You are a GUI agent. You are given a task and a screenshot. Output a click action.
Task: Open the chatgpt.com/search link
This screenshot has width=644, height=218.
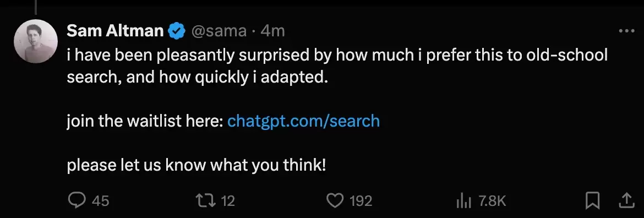[303, 121]
